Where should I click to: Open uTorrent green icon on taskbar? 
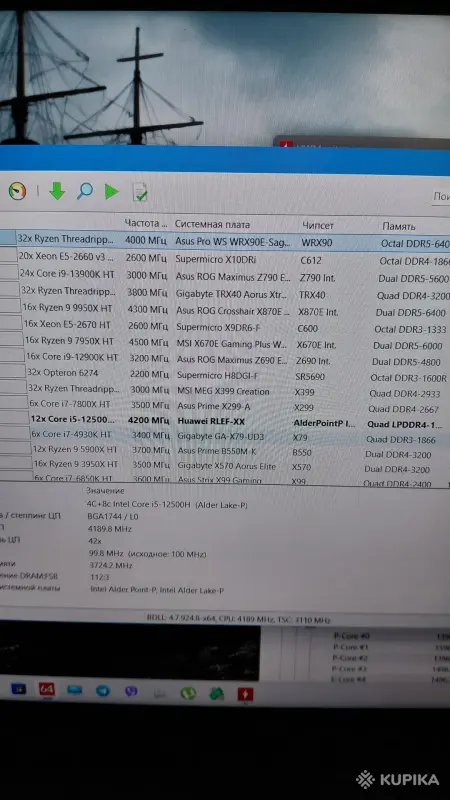(x=188, y=693)
